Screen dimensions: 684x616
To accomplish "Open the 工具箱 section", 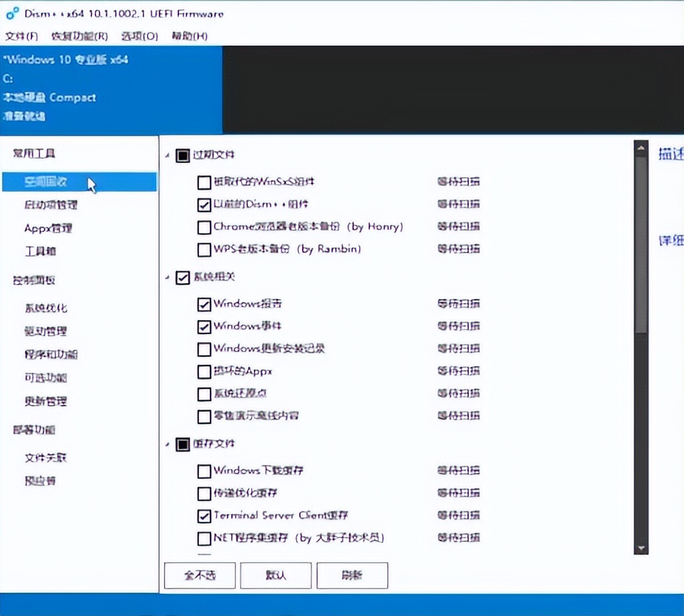I will click(x=39, y=252).
